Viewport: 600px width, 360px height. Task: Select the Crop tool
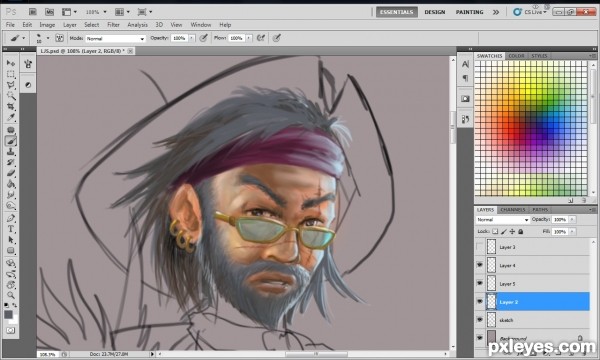pos(11,106)
